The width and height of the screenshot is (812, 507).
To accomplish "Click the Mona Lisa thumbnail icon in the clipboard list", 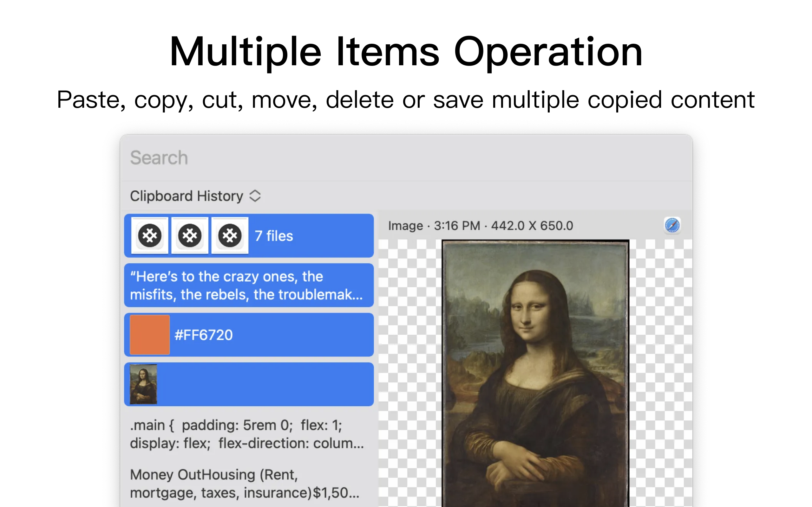I will pos(143,384).
